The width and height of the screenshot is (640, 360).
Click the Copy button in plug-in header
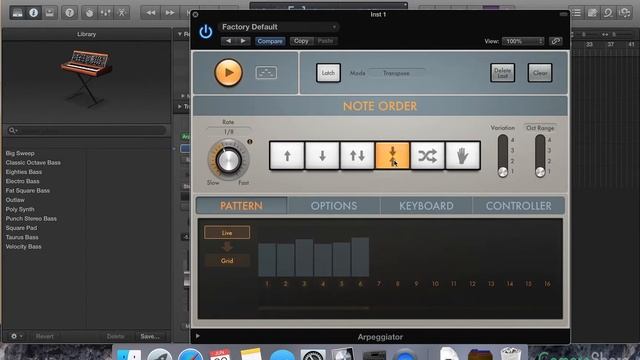301,41
